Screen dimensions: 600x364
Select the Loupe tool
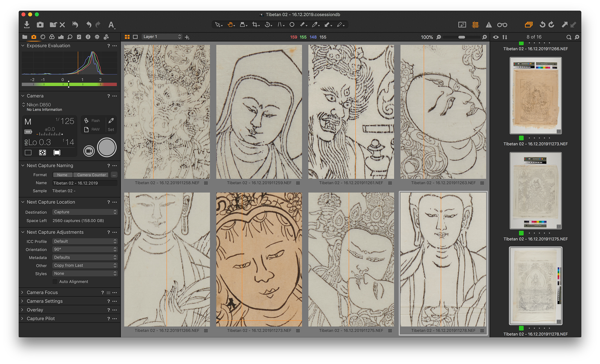[x=243, y=25]
